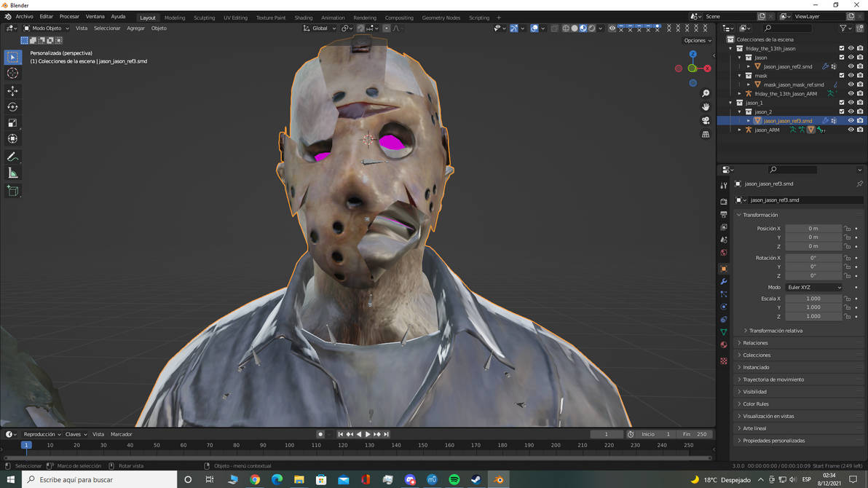Open timeline Marcador menu
The image size is (868, 488).
(121, 434)
